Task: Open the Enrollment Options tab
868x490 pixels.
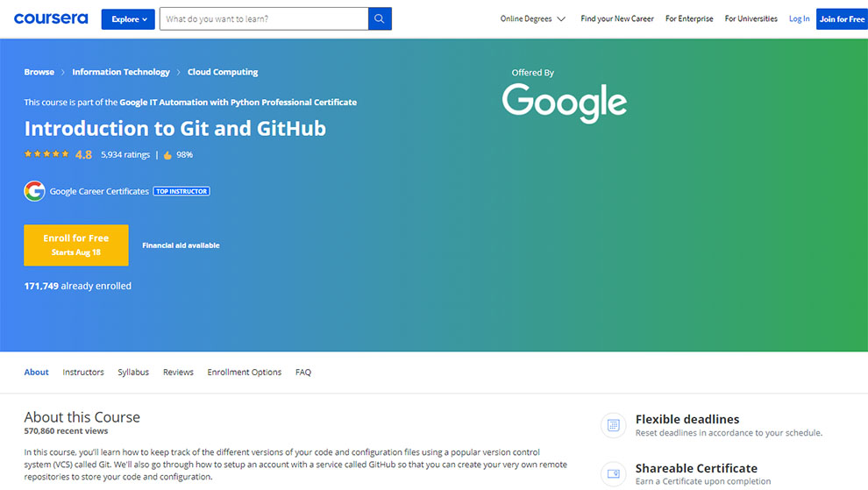Action: coord(244,372)
